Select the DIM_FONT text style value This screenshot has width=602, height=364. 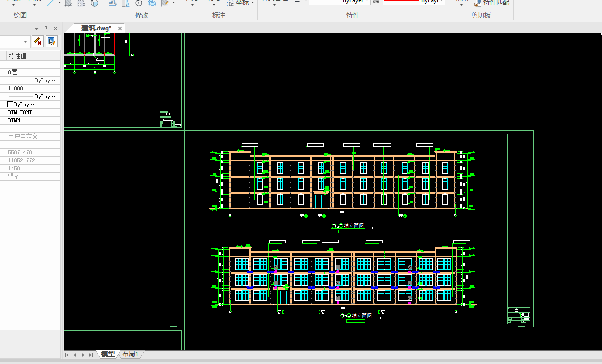33,112
